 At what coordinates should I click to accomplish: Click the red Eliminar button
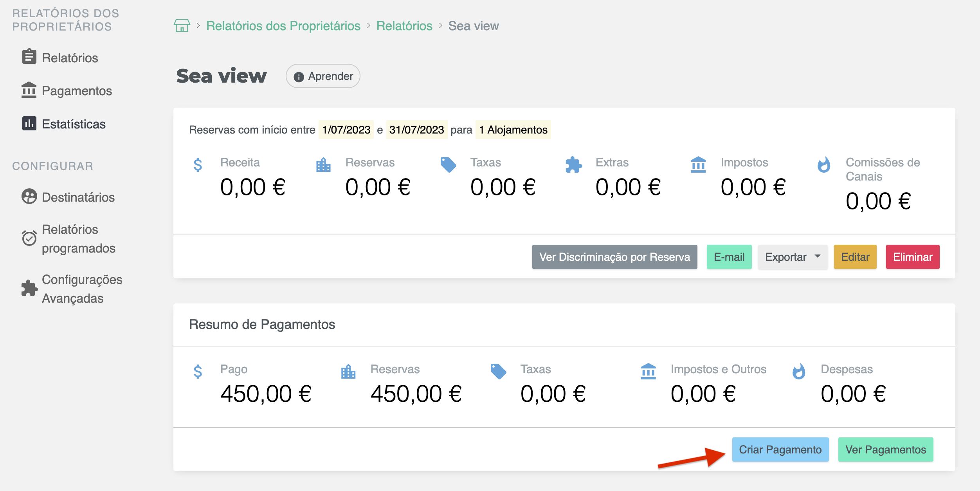(912, 257)
